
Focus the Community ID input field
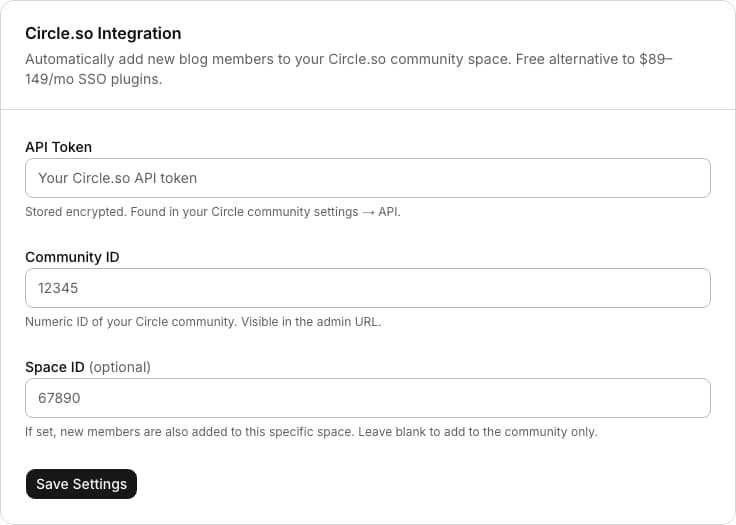coord(368,288)
